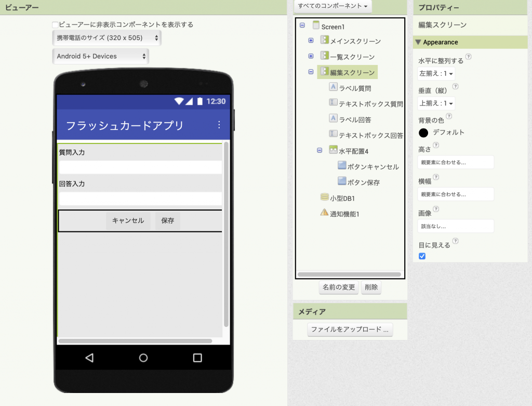Open the phone size dropdown
The width and height of the screenshot is (532, 406).
pyautogui.click(x=107, y=38)
